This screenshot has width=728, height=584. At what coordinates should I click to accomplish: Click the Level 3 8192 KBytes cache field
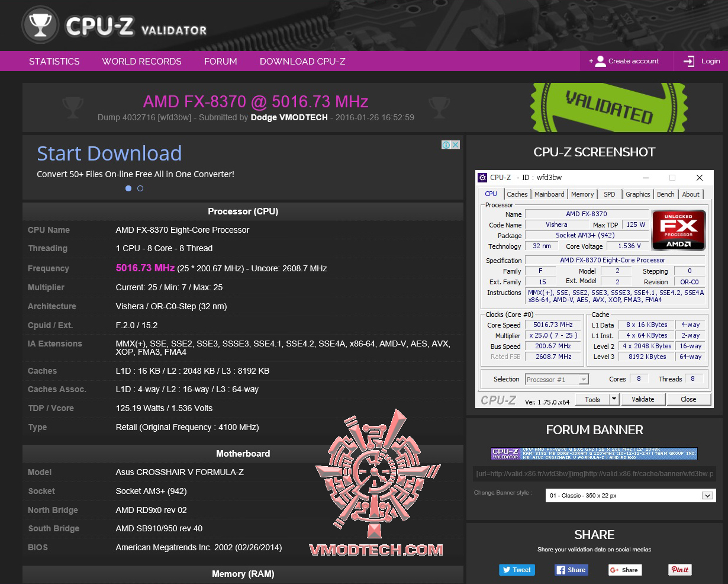[x=648, y=357]
